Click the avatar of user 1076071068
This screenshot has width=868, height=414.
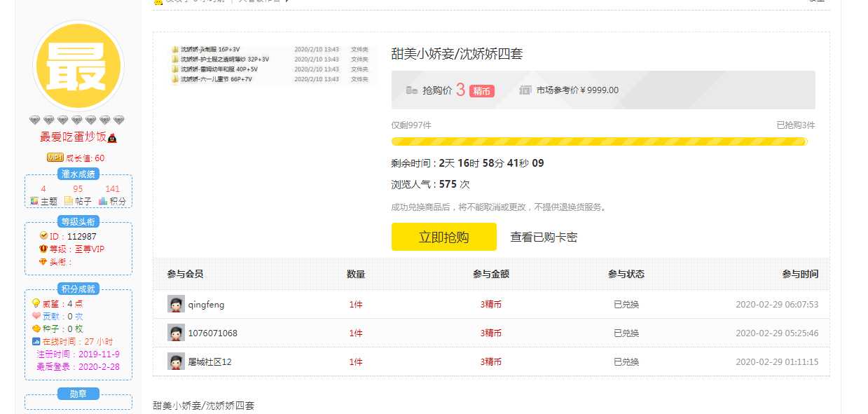click(x=176, y=333)
